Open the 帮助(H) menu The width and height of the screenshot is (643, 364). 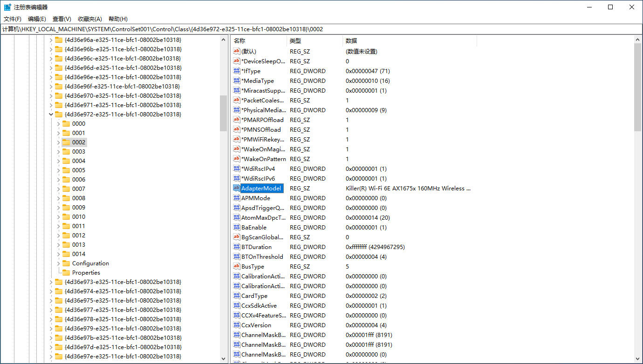click(118, 19)
